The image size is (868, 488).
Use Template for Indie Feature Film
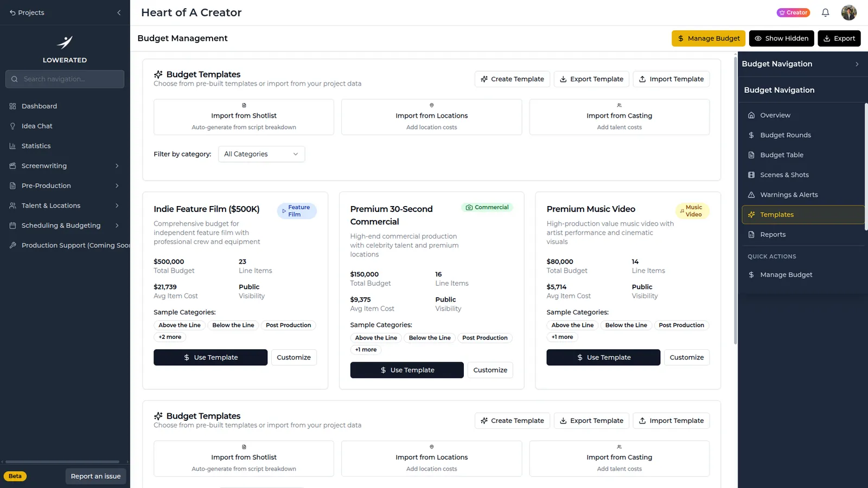(210, 357)
